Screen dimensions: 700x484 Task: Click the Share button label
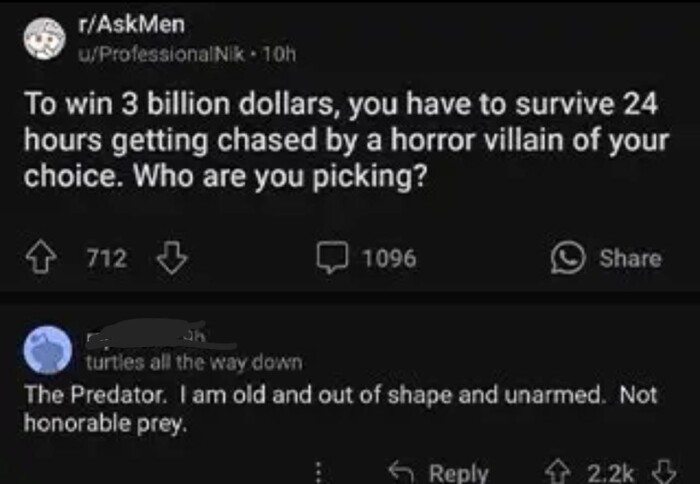click(x=630, y=259)
